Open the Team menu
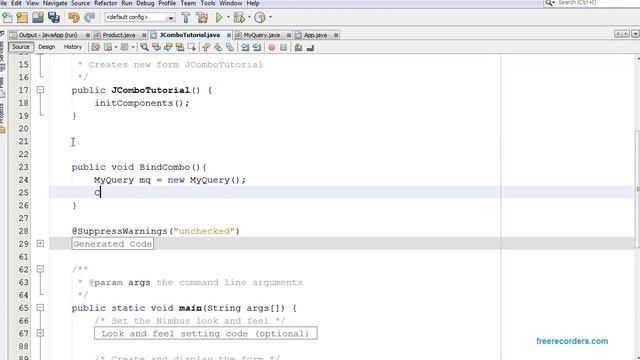The image size is (640, 360). pos(188,3)
